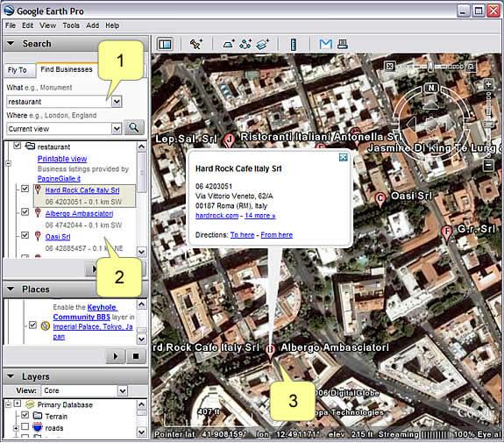Click the Keyhole Community BBS link
The width and height of the screenshot is (504, 443).
click(x=86, y=312)
